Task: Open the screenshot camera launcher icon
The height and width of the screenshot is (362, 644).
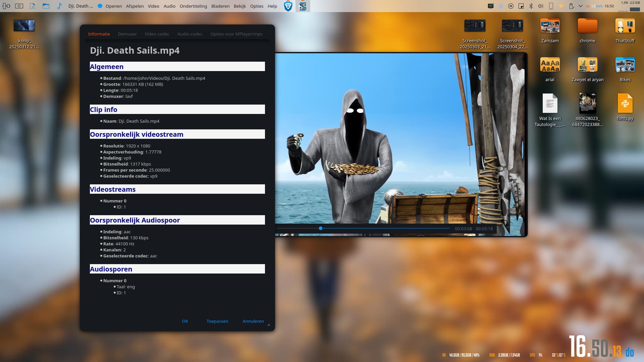Action: pos(19,6)
